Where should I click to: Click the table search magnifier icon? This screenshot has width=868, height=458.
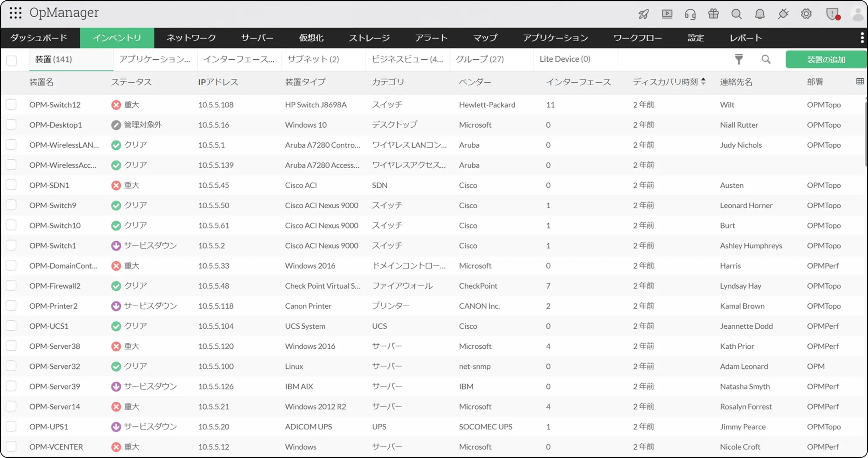point(766,59)
